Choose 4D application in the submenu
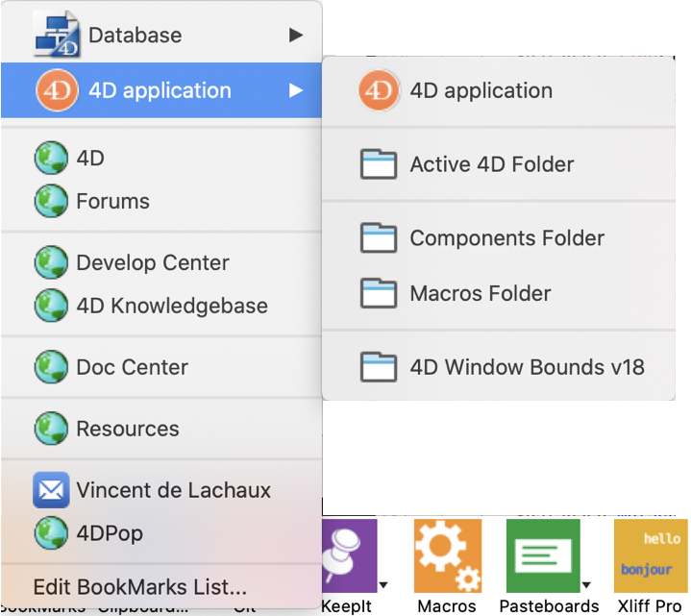Image resolution: width=691 pixels, height=616 pixels. click(x=499, y=90)
